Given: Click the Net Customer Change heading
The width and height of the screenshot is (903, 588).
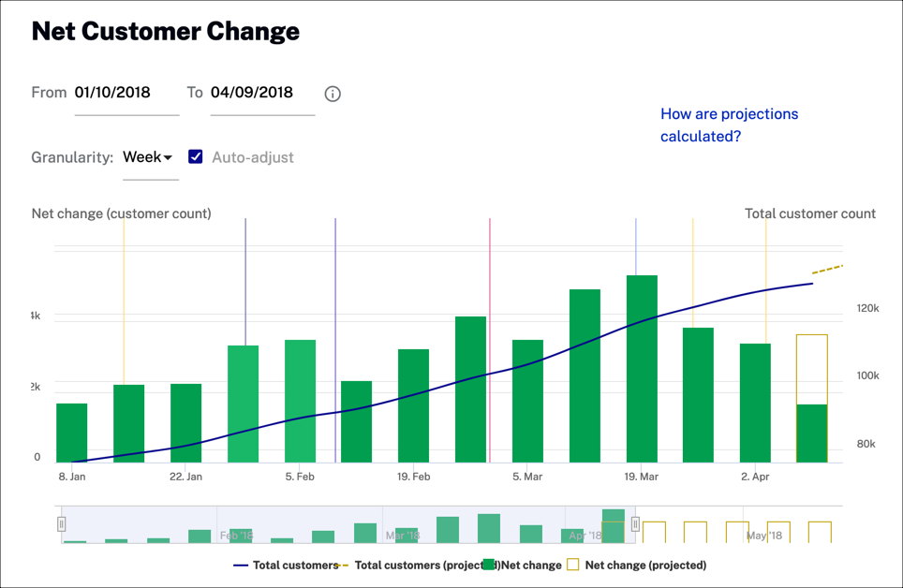Looking at the screenshot, I should (x=165, y=31).
